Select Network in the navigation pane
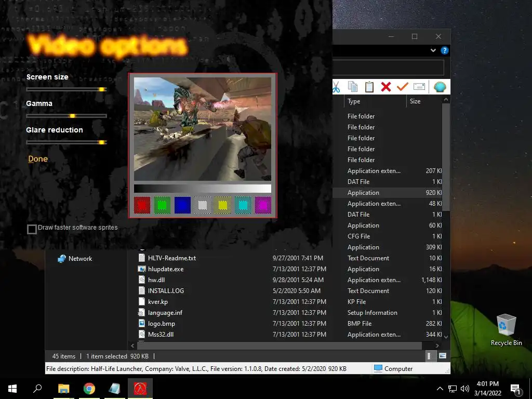532x399 pixels. click(75, 259)
